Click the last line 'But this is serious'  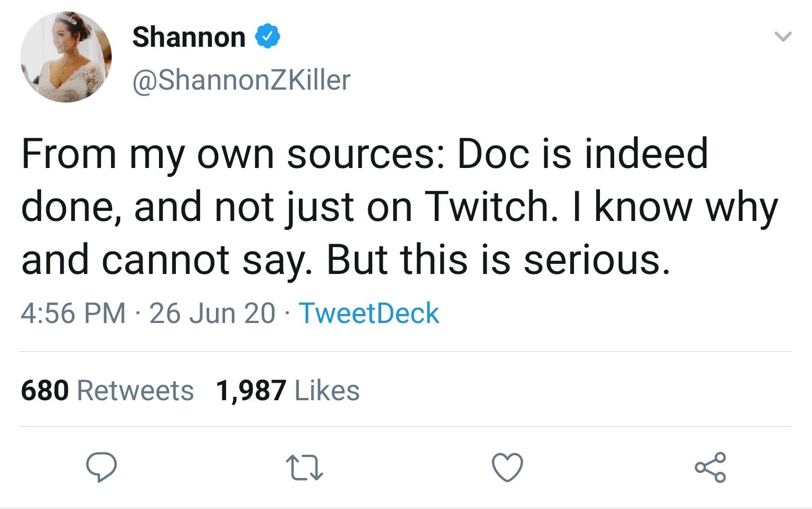point(498,259)
